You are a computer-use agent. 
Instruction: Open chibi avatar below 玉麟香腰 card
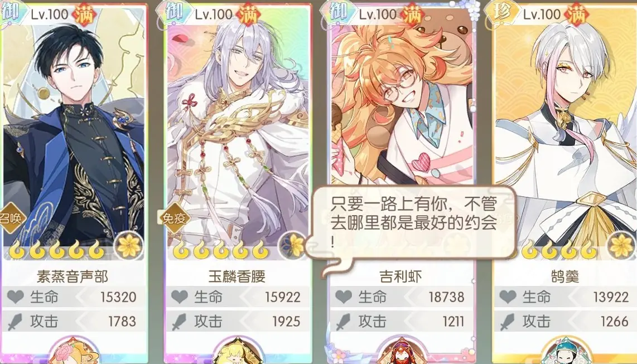tap(238, 351)
